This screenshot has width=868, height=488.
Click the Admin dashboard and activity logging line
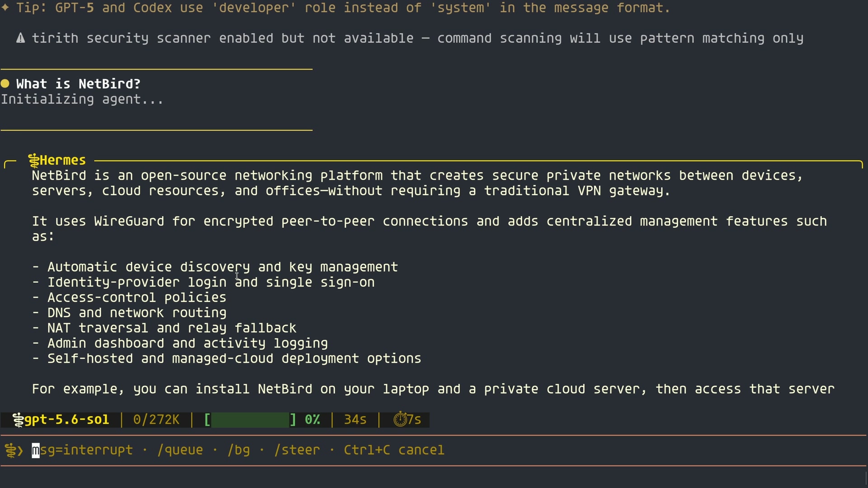tap(180, 343)
